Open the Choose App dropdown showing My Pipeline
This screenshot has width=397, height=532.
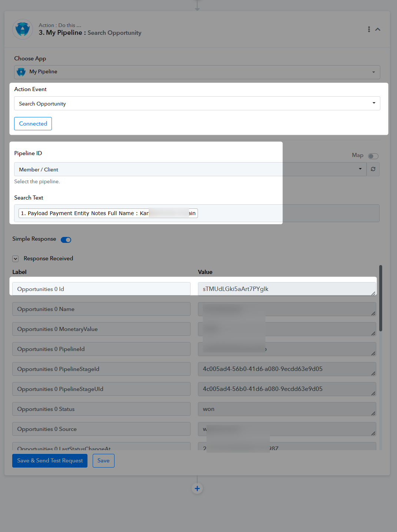[x=197, y=72]
